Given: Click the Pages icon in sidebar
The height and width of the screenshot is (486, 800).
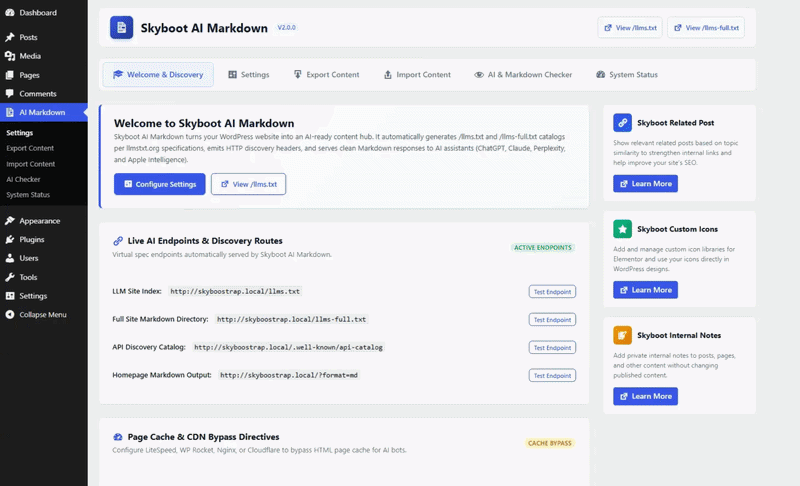Looking at the screenshot, I should tap(10, 75).
